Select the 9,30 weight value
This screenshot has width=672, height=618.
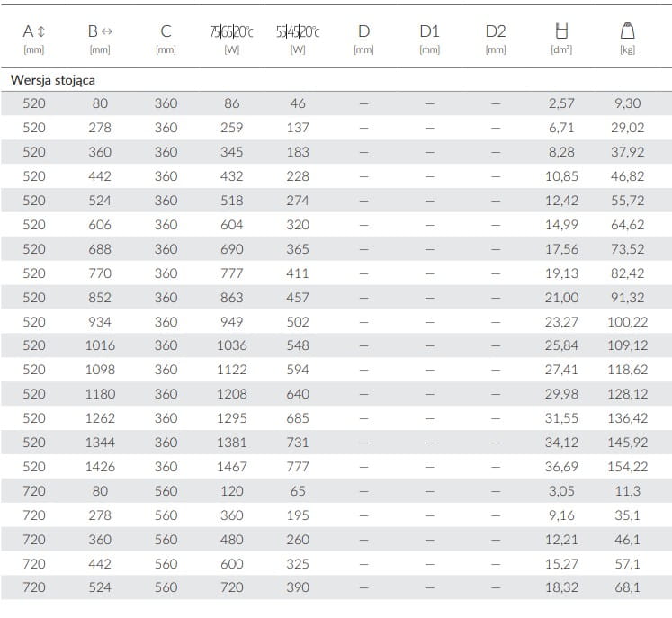click(x=627, y=103)
